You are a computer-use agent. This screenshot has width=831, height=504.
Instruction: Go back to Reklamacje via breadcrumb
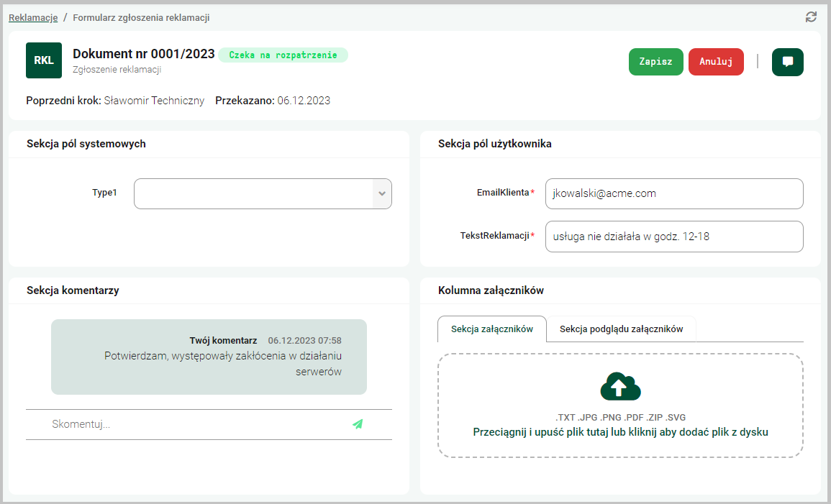pyautogui.click(x=33, y=17)
